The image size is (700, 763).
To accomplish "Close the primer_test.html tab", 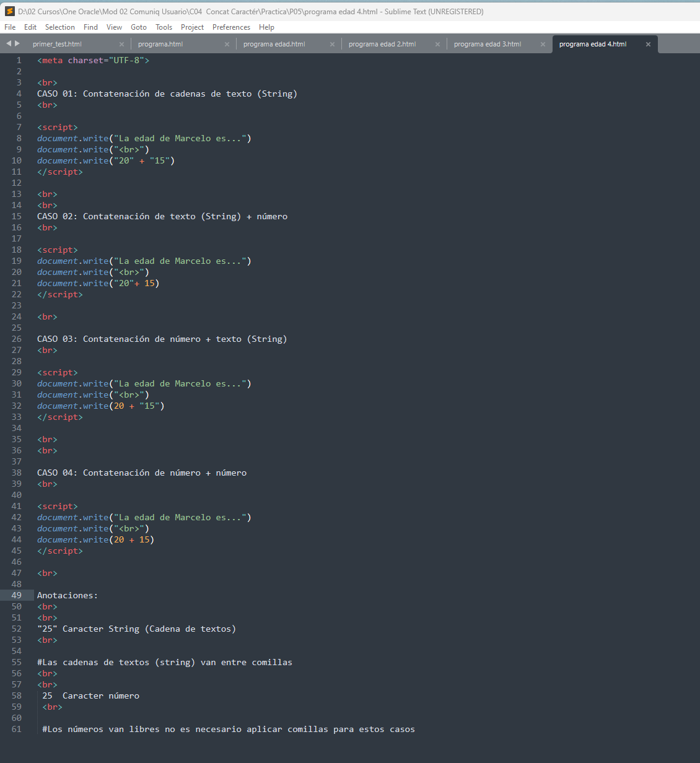I will (121, 44).
